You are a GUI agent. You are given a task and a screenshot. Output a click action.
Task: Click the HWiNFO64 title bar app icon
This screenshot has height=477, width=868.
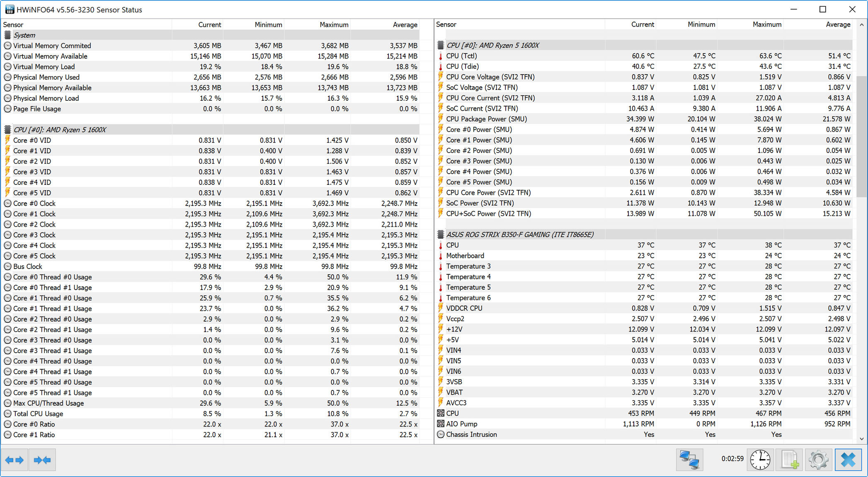[10, 10]
